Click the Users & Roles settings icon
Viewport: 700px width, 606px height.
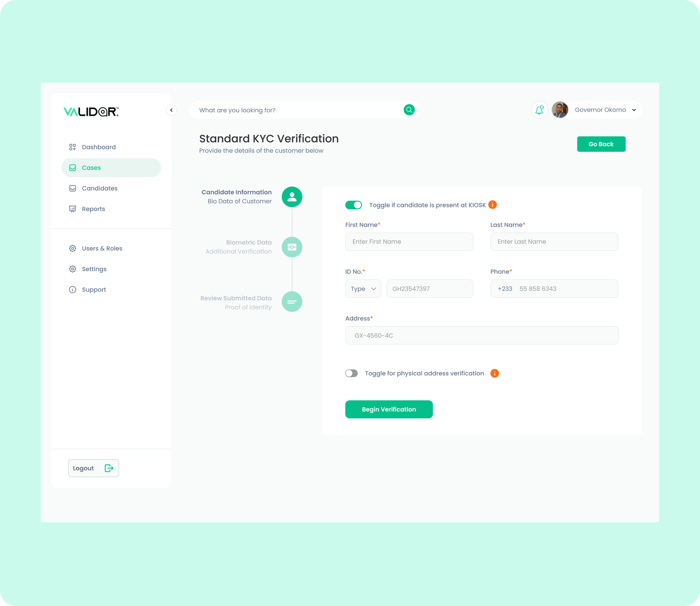click(72, 248)
